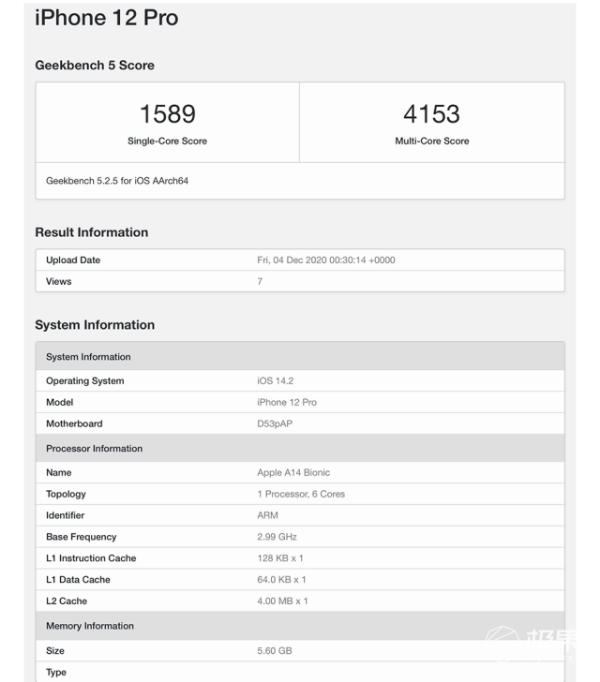Click the L1 Data Cache row label
Screen dimensions: 600x682
[x=78, y=580]
